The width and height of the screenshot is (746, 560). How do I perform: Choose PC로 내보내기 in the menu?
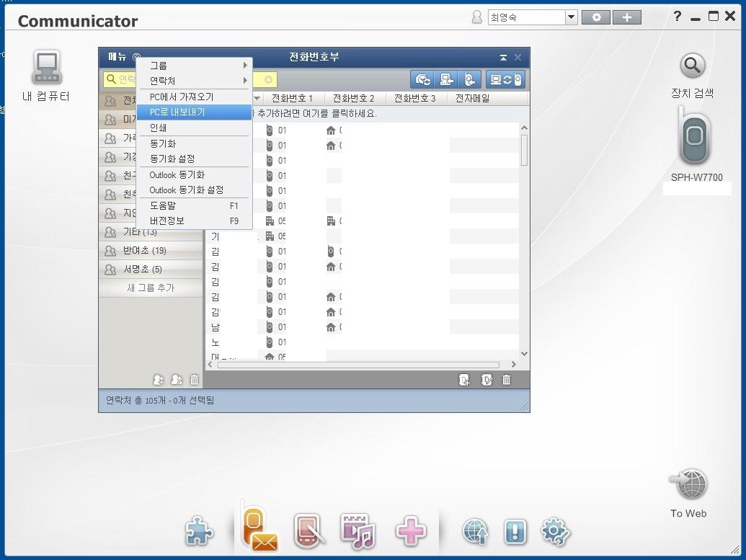click(x=194, y=112)
